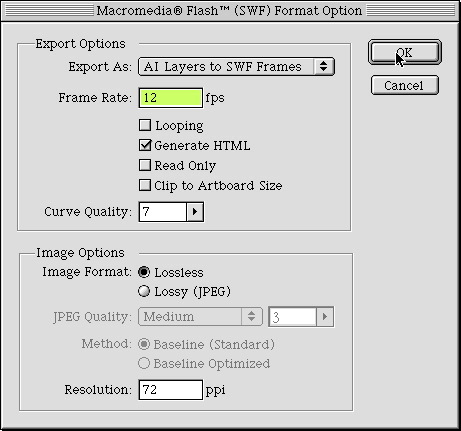Click the Curve Quality arrow button
The image size is (461, 431).
pyautogui.click(x=195, y=212)
